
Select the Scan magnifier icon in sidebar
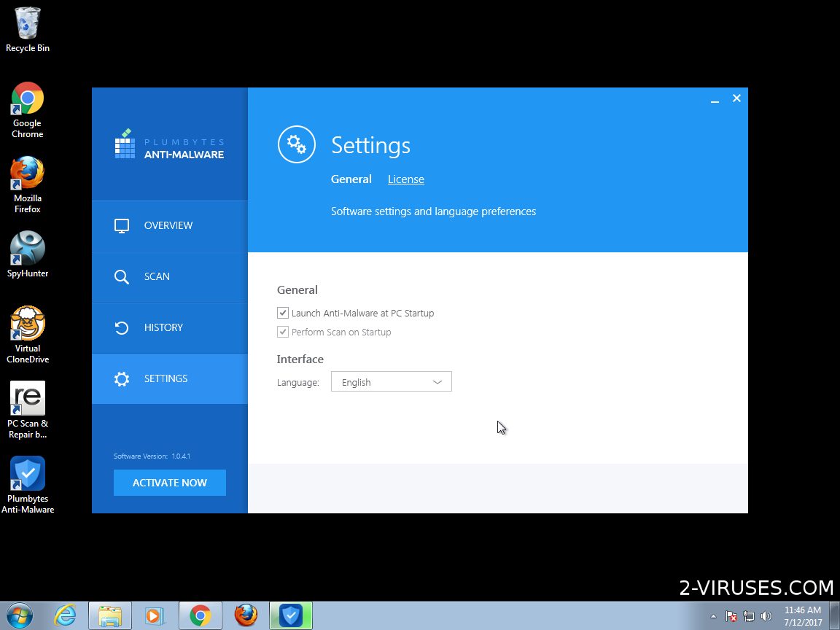click(x=122, y=276)
